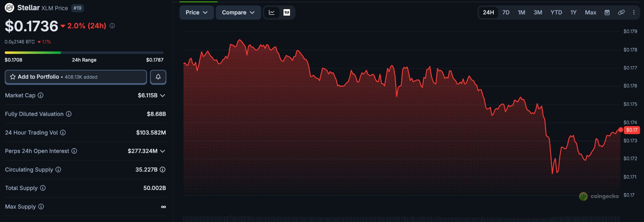The width and height of the screenshot is (644, 222).
Task: Open the Compare dropdown
Action: pos(238,13)
